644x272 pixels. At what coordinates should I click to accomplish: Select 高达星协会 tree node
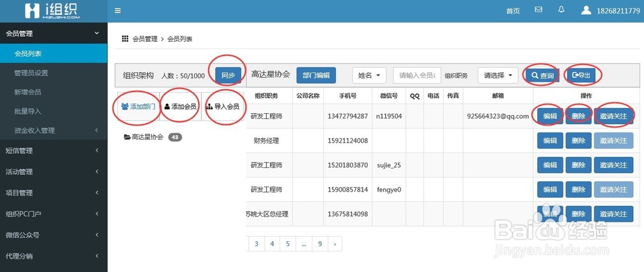click(147, 137)
